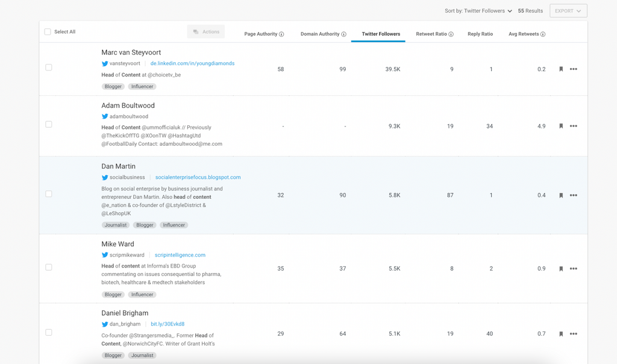Image resolution: width=617 pixels, height=364 pixels.
Task: Bookmark Daniel Brigham's row
Action: pos(561,334)
